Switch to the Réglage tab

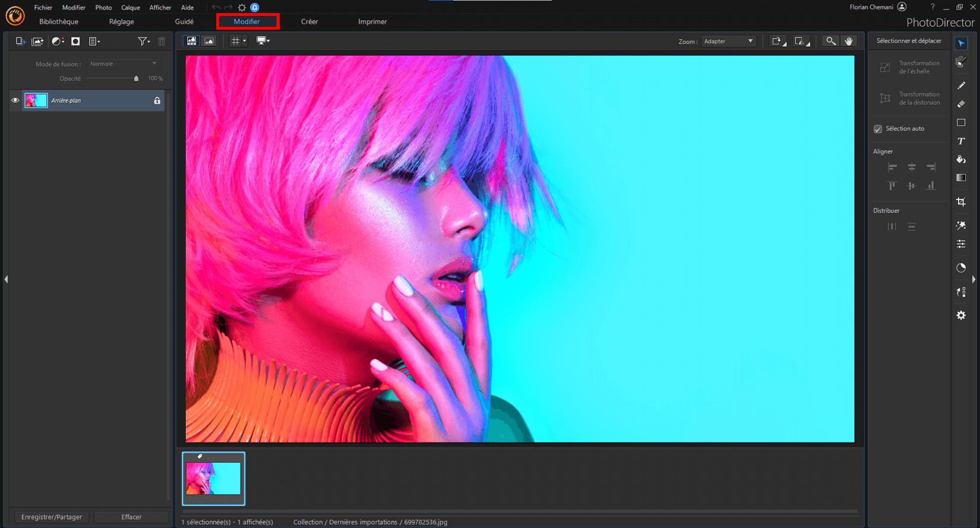pos(122,21)
